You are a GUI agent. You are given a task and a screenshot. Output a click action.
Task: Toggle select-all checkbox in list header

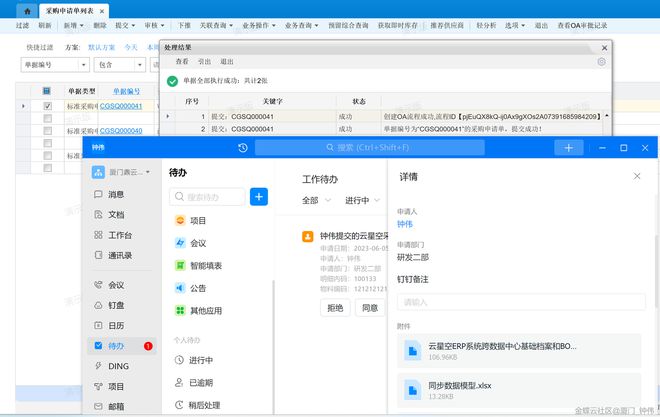(x=47, y=91)
